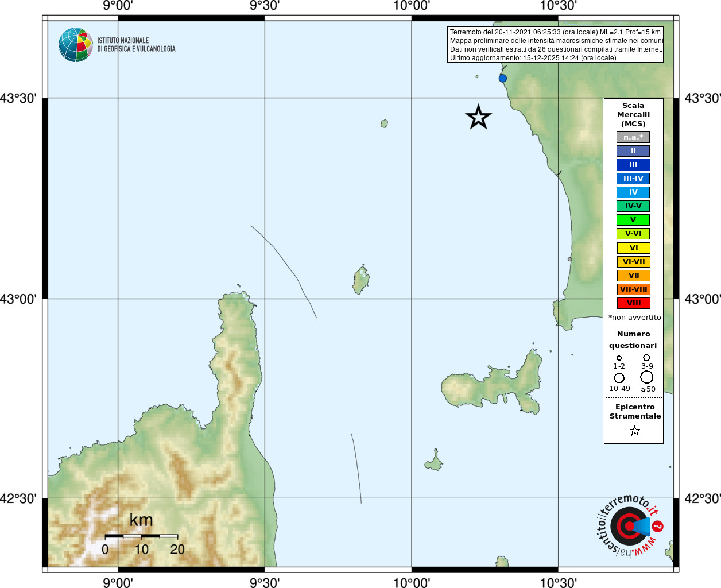
Task: Click the V-VI legend swatch
Action: [633, 234]
